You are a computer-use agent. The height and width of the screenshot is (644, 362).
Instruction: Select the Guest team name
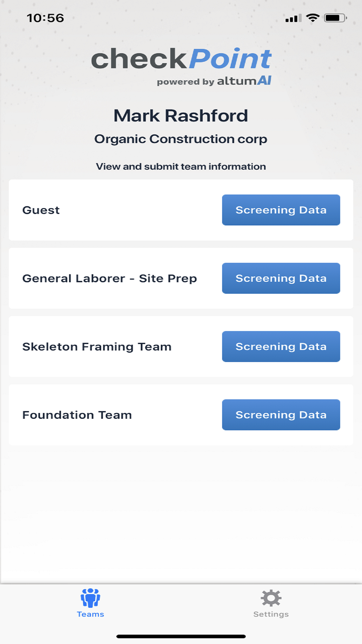(41, 210)
